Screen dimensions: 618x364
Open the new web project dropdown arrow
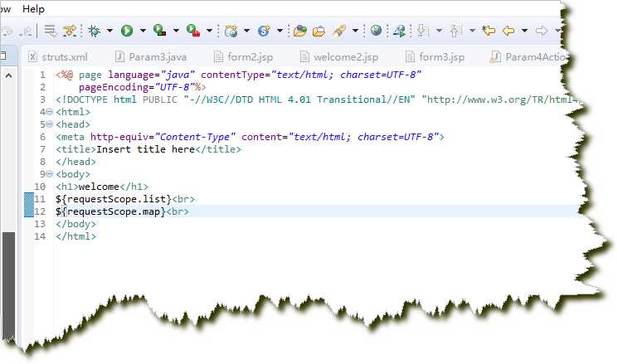pyautogui.click(x=246, y=31)
